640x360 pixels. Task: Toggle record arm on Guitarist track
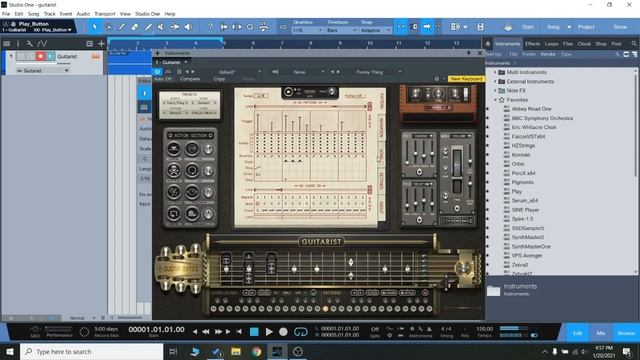40,56
